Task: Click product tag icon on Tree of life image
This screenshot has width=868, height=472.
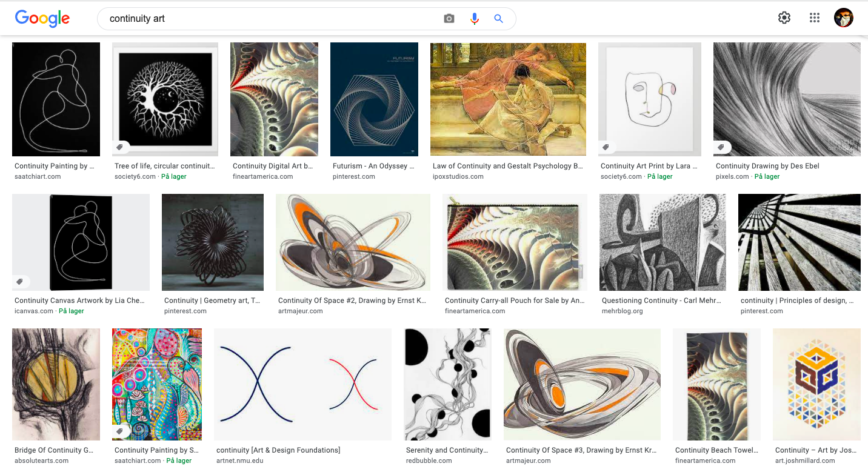Action: pos(120,147)
